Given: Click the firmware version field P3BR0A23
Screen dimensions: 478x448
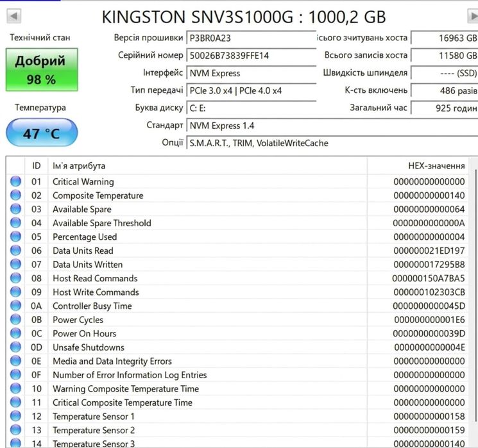Looking at the screenshot, I should (252, 38).
